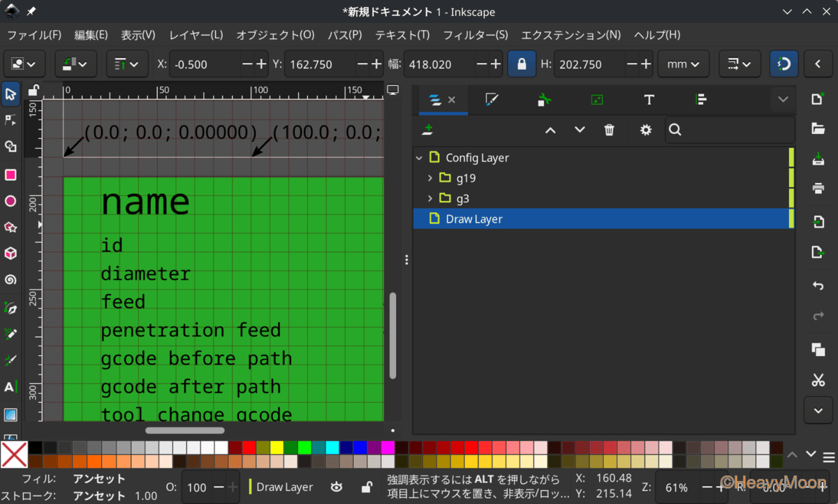Pick the yellow color swatch in palette

tap(277, 447)
